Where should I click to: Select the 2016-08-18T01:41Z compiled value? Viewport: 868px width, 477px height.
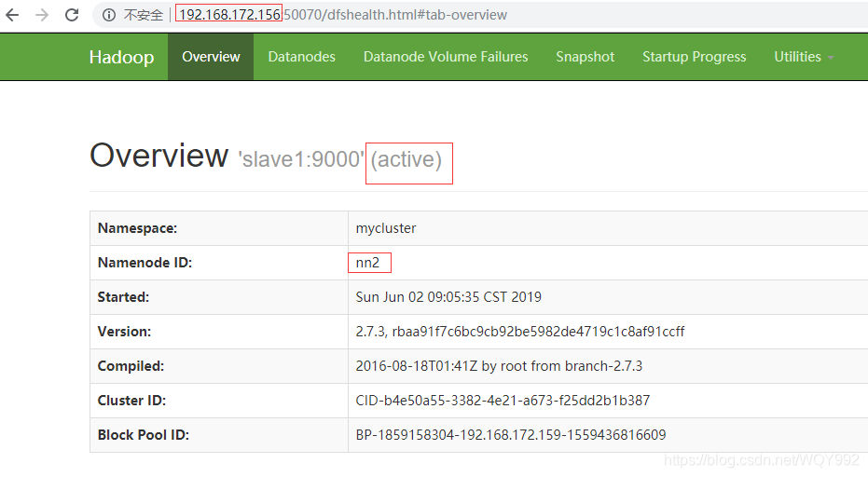499,366
